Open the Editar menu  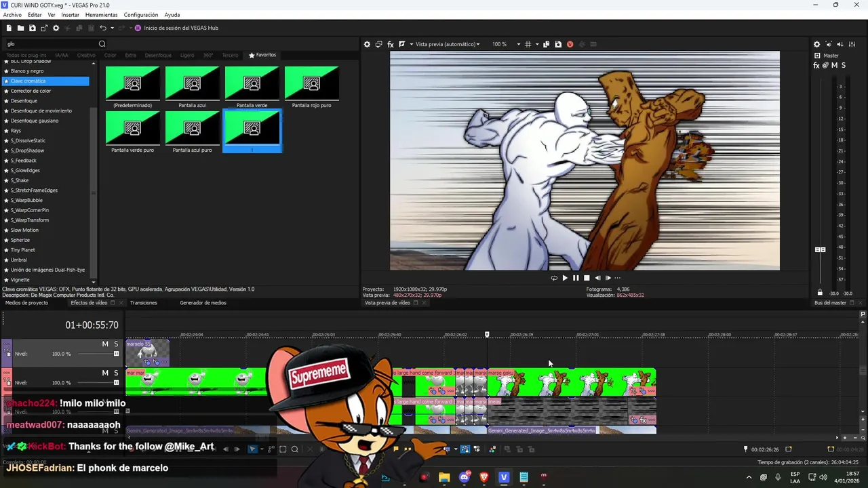point(35,15)
